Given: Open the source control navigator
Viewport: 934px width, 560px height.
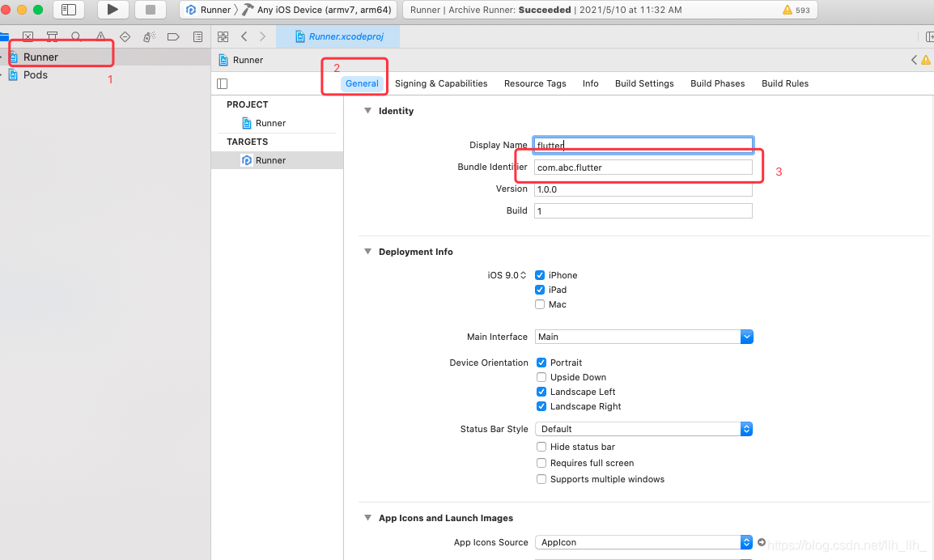Looking at the screenshot, I should coord(28,37).
